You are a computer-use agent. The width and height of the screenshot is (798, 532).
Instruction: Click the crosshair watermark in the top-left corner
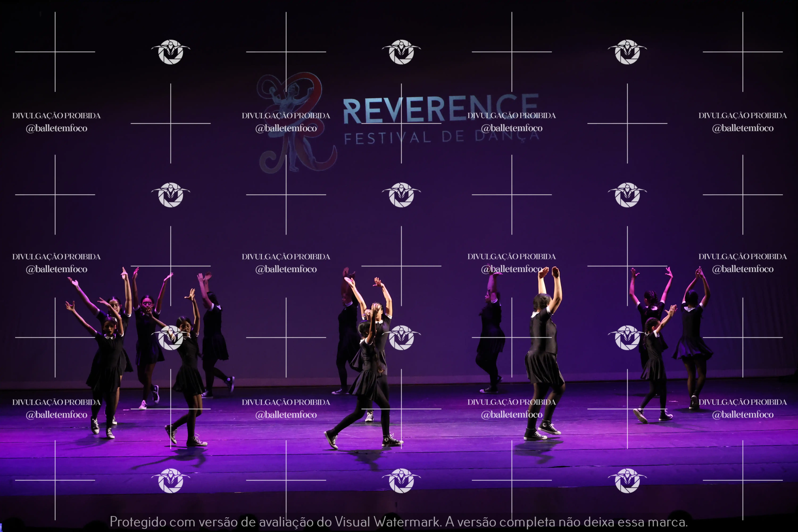55,52
